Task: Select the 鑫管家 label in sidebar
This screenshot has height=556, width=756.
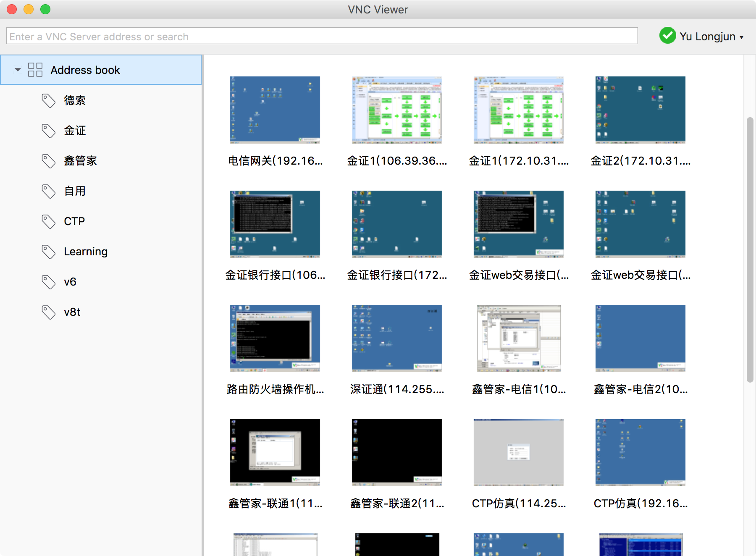Action: pyautogui.click(x=80, y=161)
